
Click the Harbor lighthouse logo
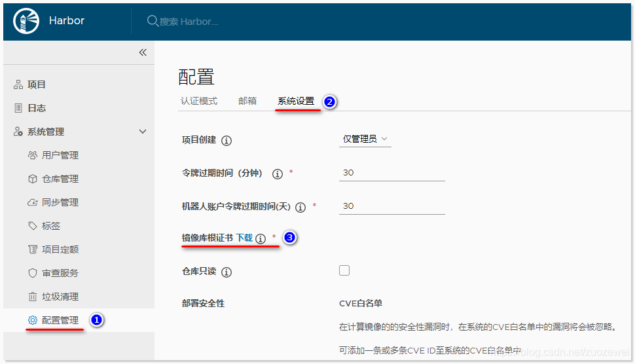coord(26,21)
